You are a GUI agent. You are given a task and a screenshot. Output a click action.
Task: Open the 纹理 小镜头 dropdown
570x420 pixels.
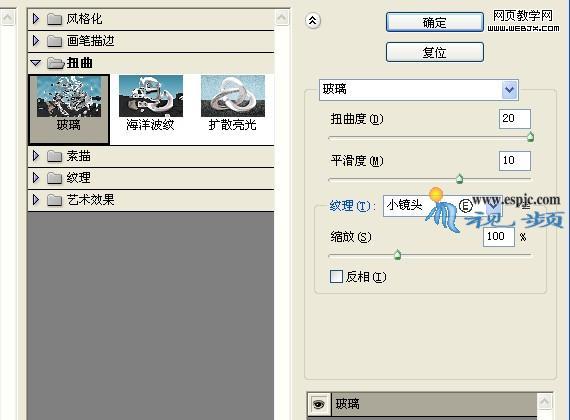tap(443, 206)
